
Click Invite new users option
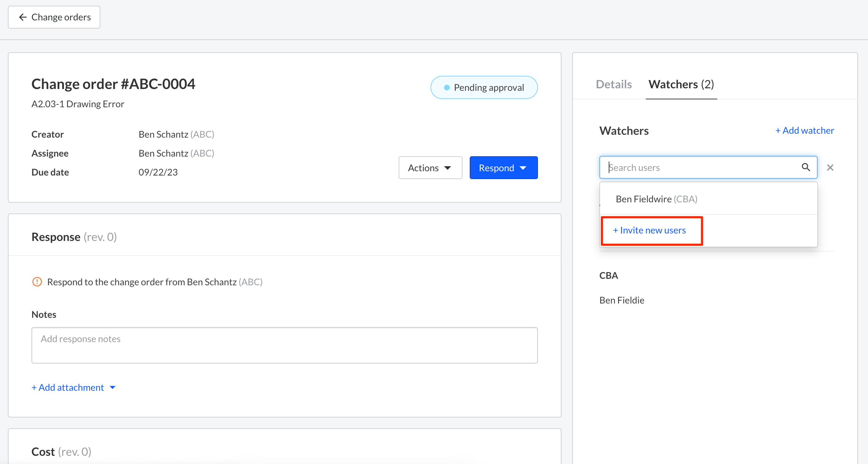(x=649, y=231)
